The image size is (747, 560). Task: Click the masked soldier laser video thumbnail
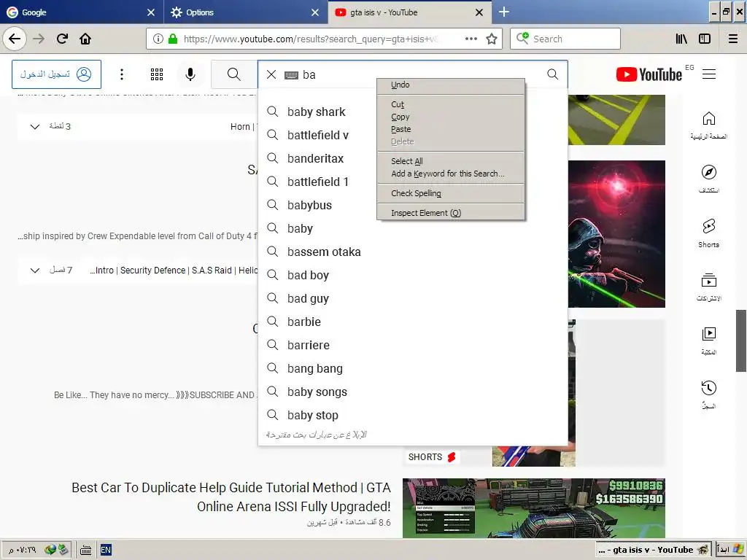click(x=616, y=234)
